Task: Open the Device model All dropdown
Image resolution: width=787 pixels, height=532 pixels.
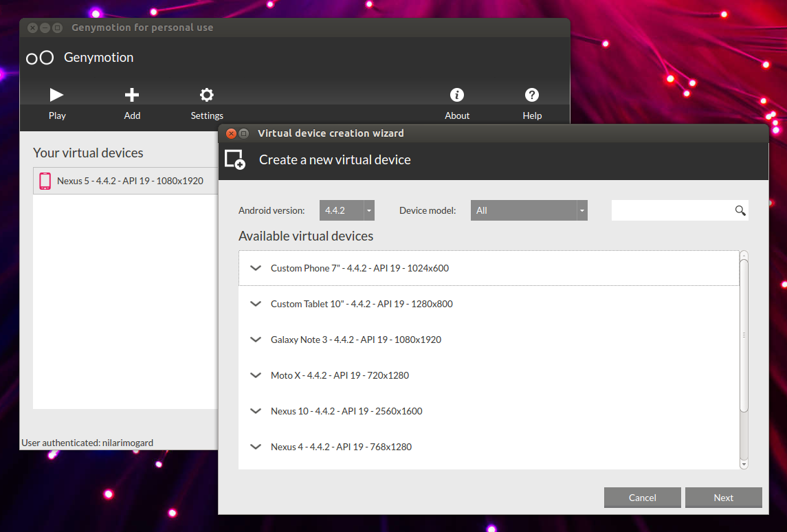Action: (x=529, y=210)
